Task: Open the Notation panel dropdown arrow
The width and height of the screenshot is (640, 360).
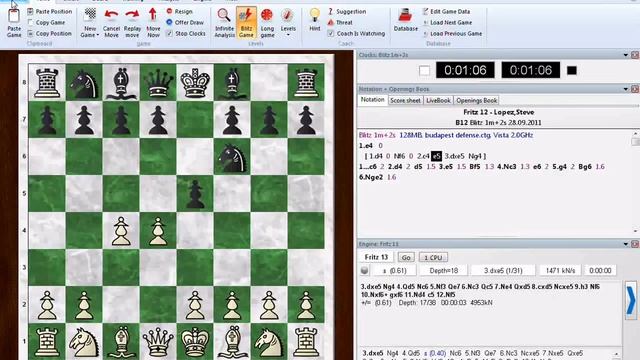Action: pyautogui.click(x=626, y=89)
